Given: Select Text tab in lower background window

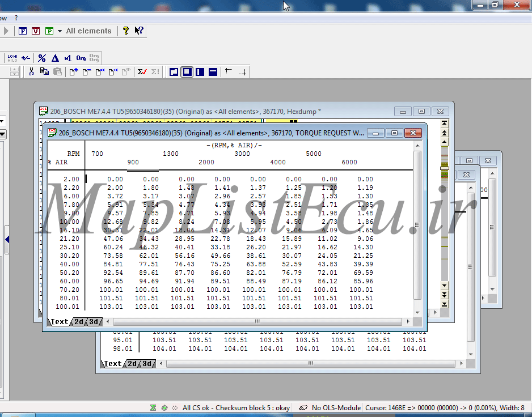Looking at the screenshot, I should [x=113, y=364].
